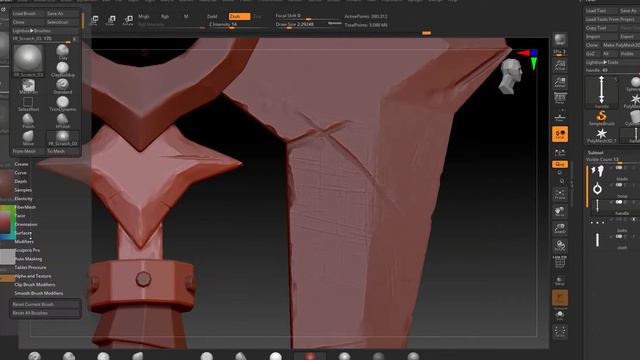The image size is (640, 360).
Task: Select the Move brush in the brush palette
Action: pos(28,138)
